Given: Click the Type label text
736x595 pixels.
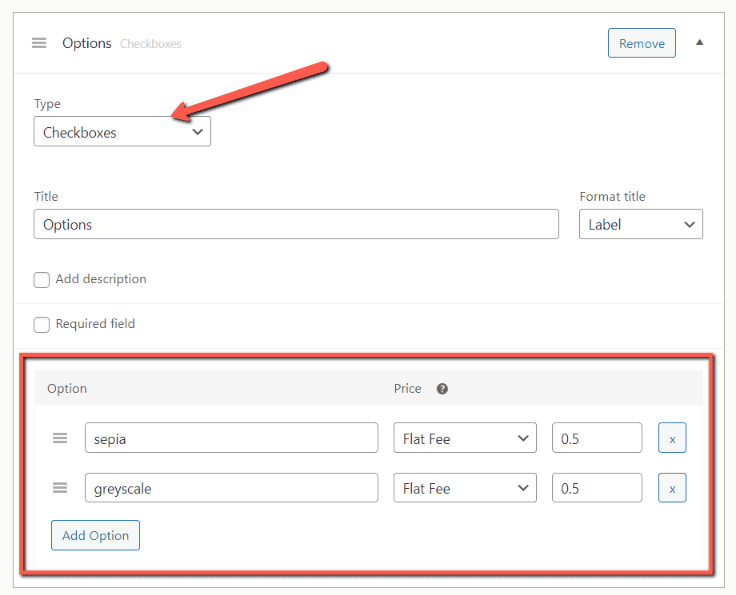Looking at the screenshot, I should [47, 104].
